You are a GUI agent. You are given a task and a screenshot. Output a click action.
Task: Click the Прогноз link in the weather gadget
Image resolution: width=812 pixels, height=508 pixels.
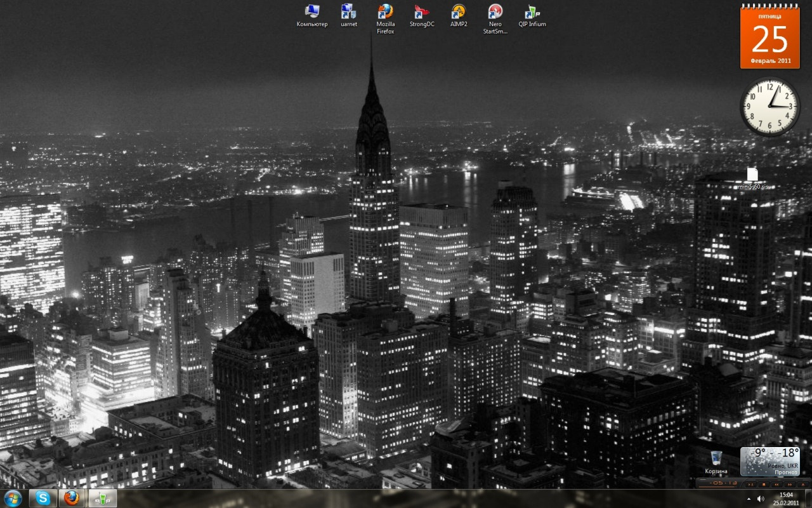tap(787, 472)
